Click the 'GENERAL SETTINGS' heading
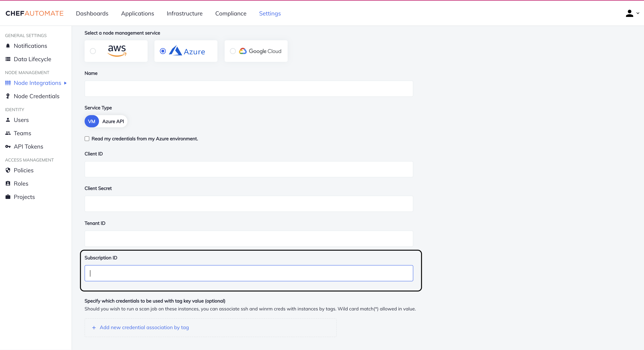This screenshot has width=644, height=350. pos(26,35)
